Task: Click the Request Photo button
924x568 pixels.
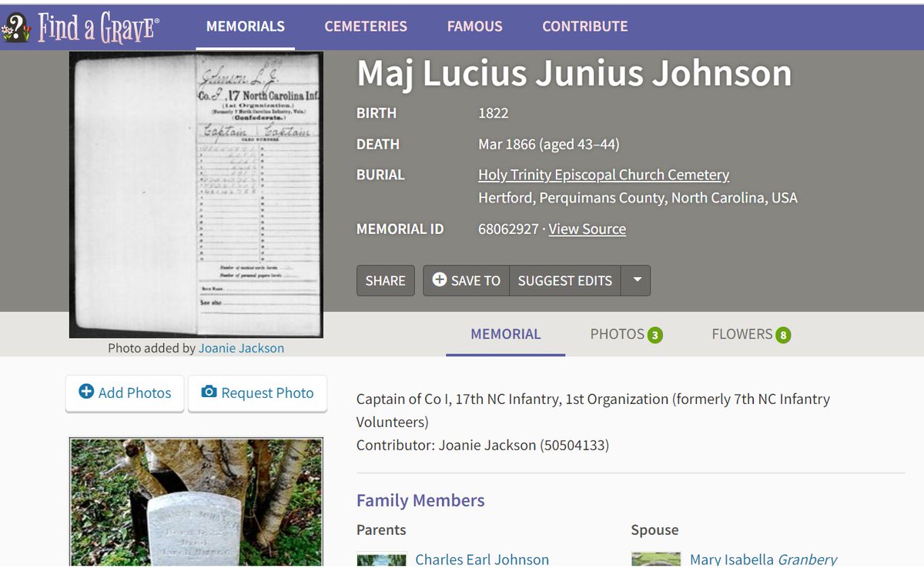Action: click(x=257, y=393)
